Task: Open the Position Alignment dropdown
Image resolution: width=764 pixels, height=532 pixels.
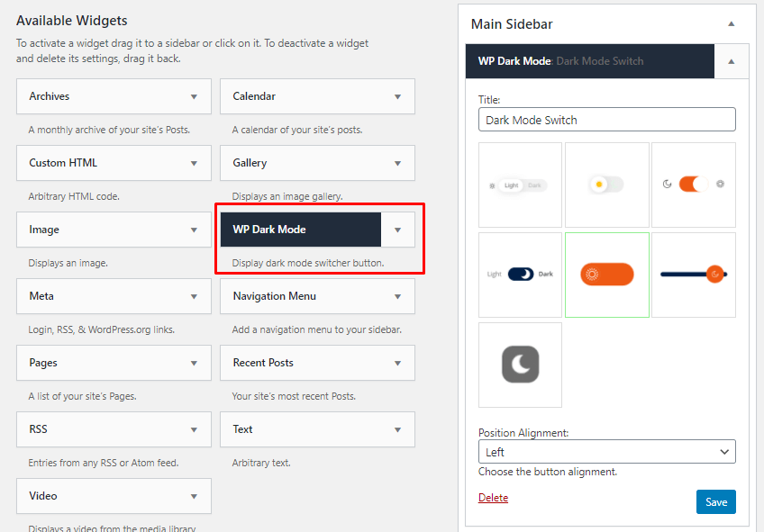Action: coord(606,451)
